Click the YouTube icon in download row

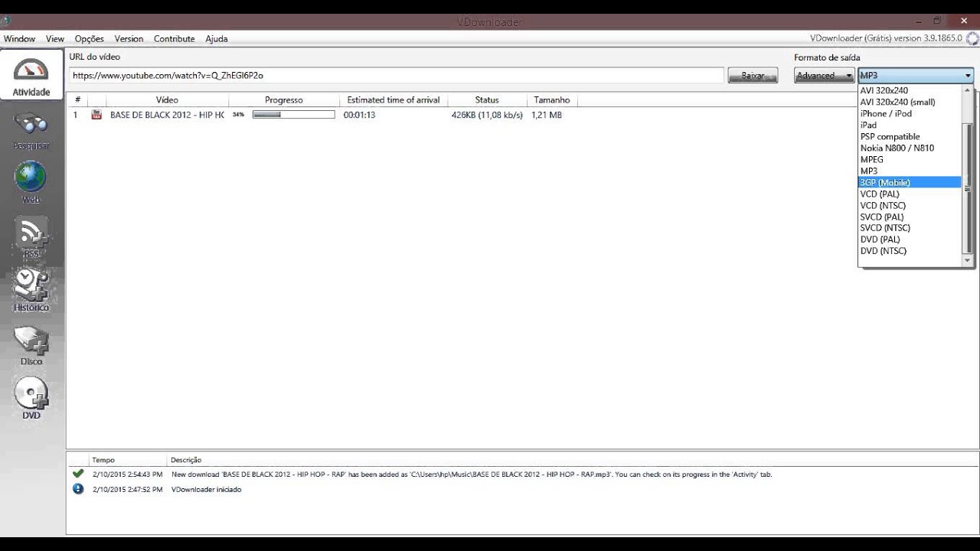pos(96,115)
